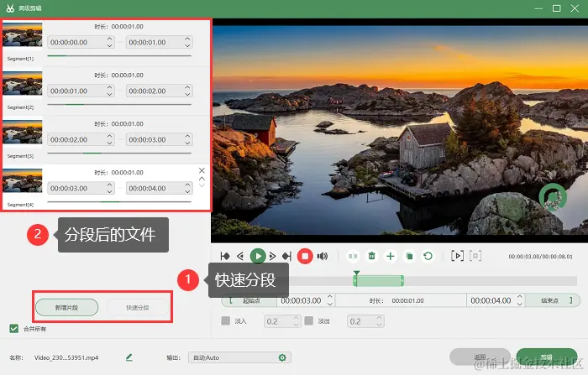
Task: Click the split segment icon
Action: pos(353,256)
